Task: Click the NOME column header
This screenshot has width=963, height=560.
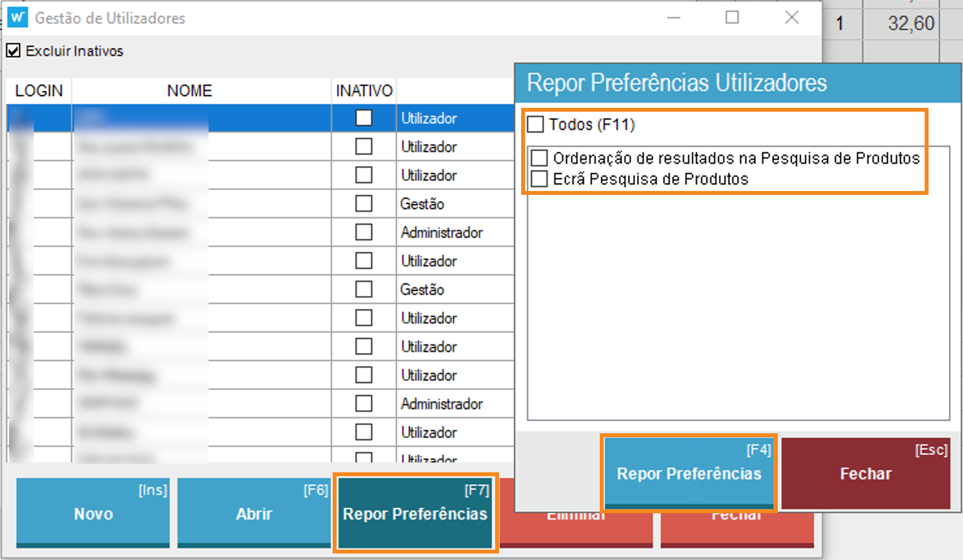Action: 189,91
